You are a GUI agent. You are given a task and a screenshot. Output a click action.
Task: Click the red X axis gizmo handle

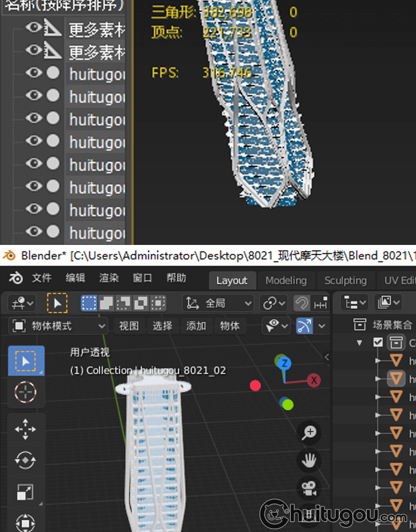pos(314,380)
